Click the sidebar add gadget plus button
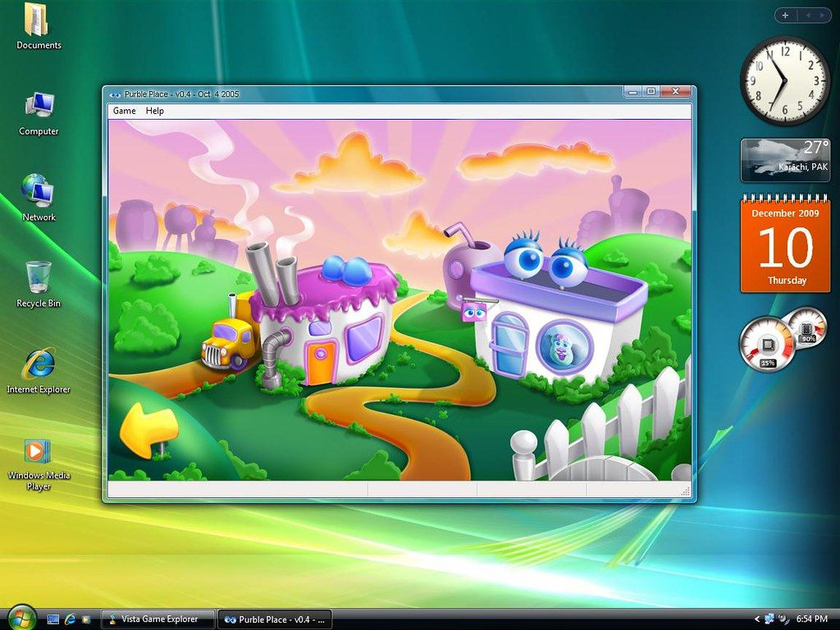This screenshot has width=840, height=630. pos(785,16)
